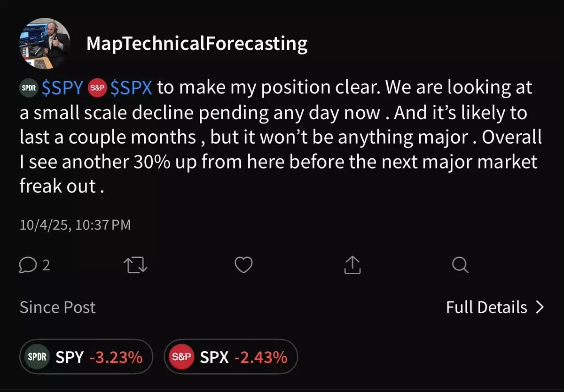Click the SPDR logo inside the SPY chip
This screenshot has height=392, width=564.
pos(37,357)
